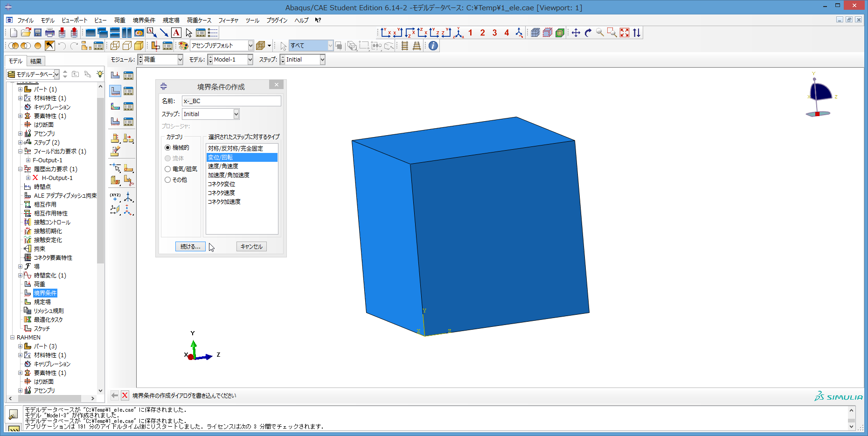Viewport: 868px width, 436px height.
Task: Click the Partition Face toolbox icon
Action: 128,168
